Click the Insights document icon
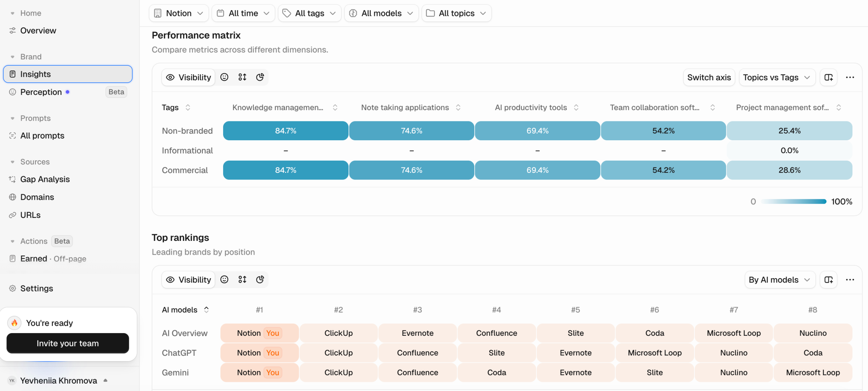Viewport: 868px width, 391px height. click(x=13, y=74)
